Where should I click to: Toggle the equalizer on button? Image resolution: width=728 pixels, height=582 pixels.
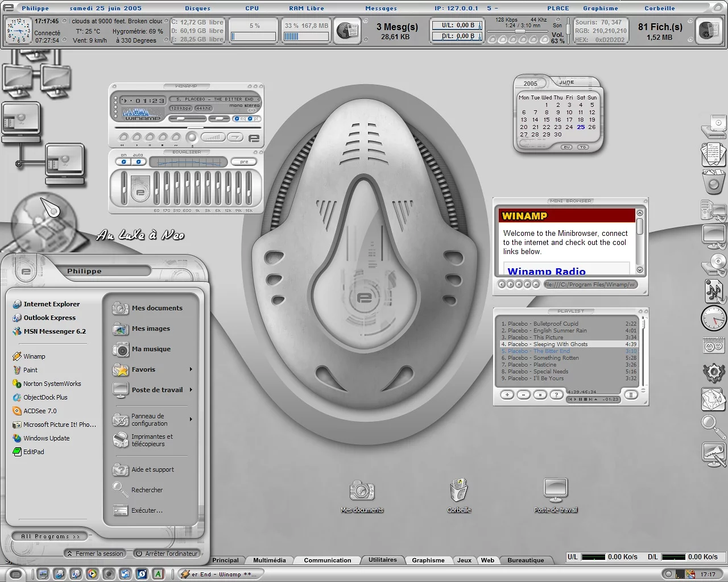[x=123, y=162]
